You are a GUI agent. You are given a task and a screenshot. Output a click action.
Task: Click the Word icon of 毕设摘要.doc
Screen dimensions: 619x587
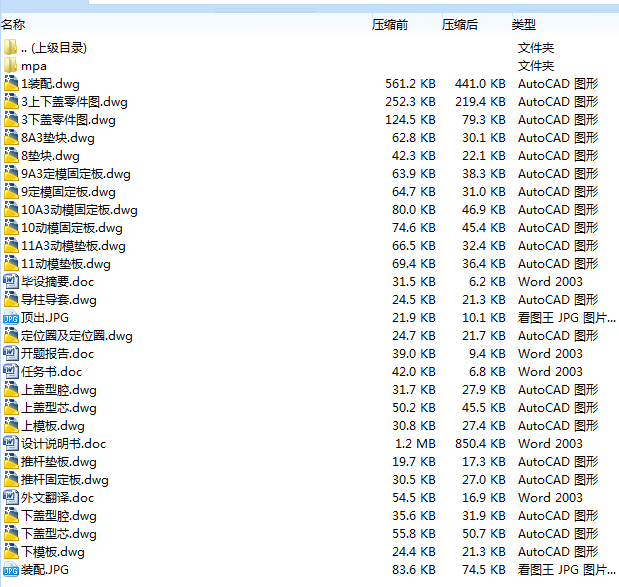coord(11,281)
